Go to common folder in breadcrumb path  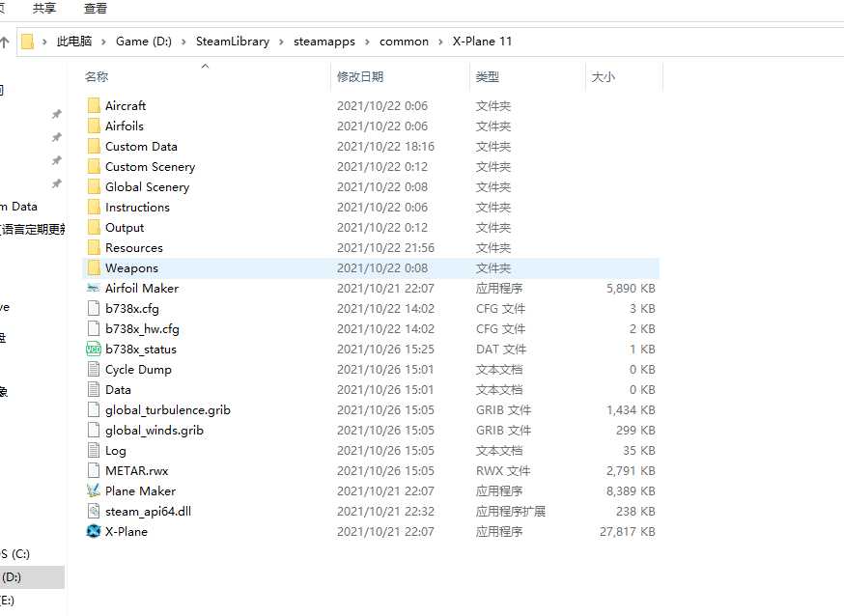404,42
